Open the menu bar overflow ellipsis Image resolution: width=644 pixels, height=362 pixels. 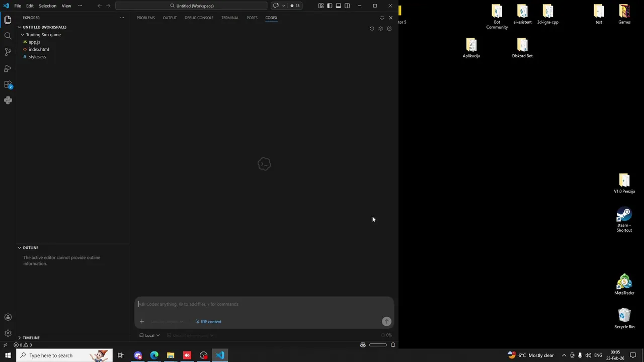80,6
